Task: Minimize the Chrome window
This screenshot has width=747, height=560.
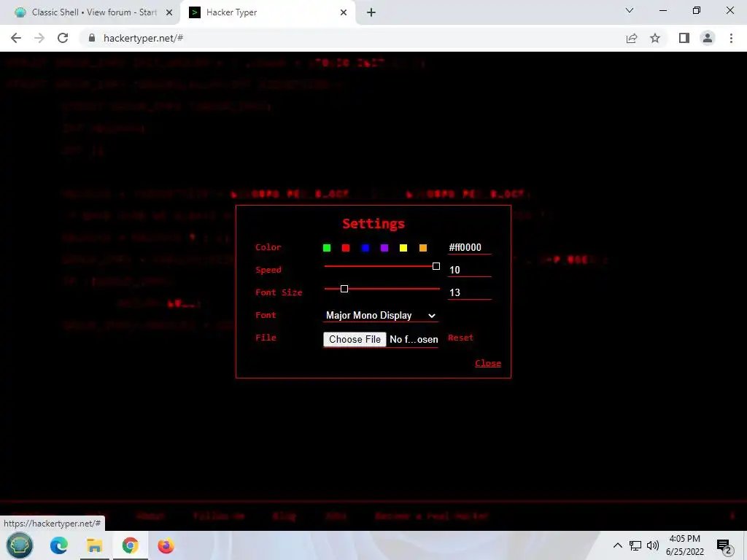Action: click(x=662, y=10)
